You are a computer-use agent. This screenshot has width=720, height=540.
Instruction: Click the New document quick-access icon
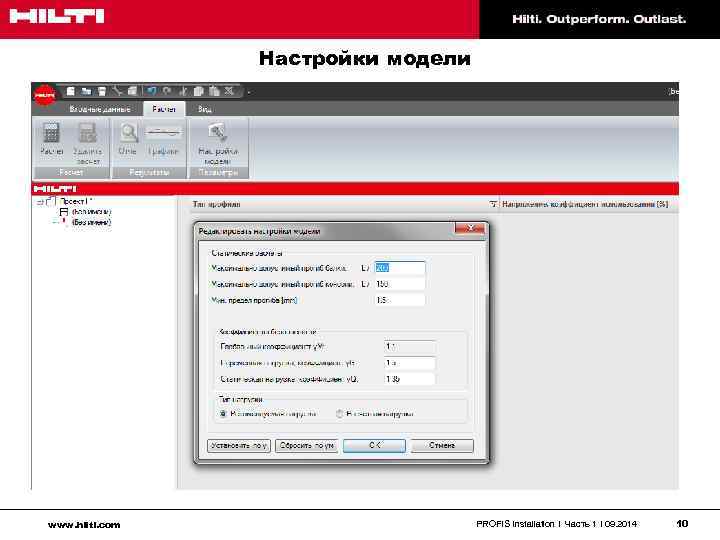(x=71, y=91)
